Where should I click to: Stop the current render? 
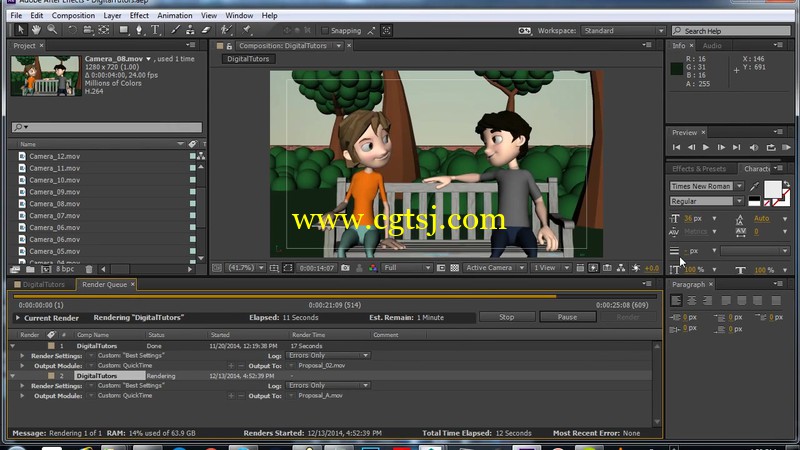[507, 317]
